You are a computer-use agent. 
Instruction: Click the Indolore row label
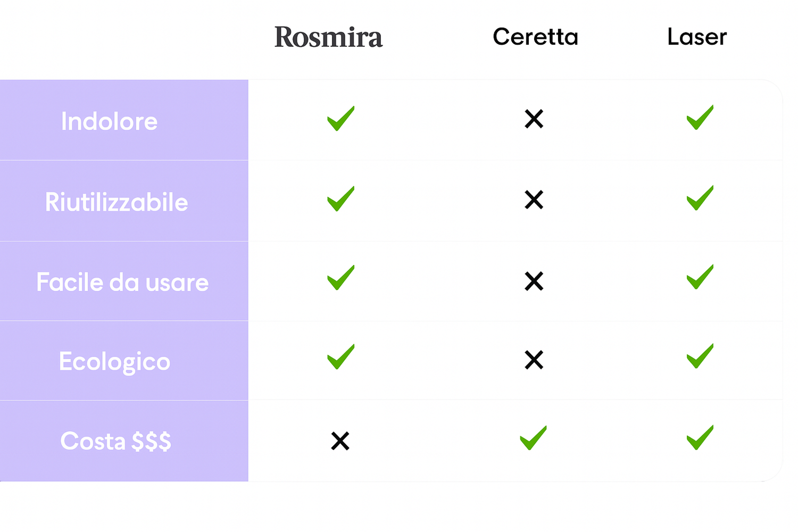(109, 121)
